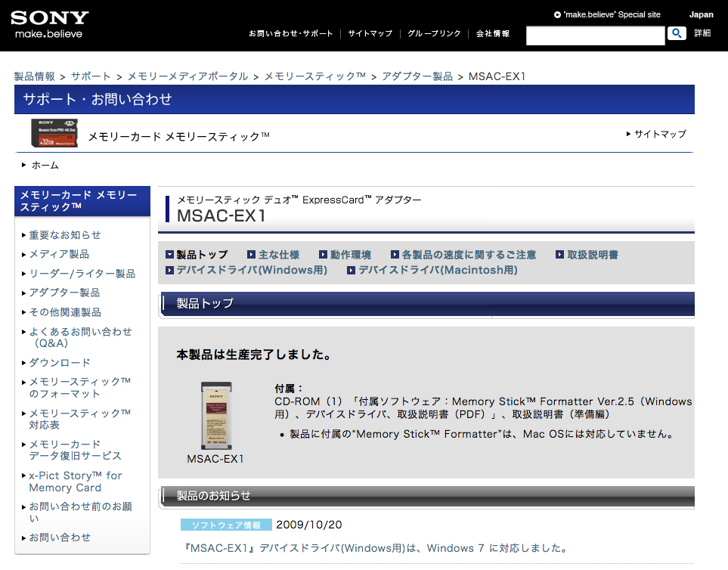Screen dimensions: 728x570
Task: Click the Sony make.believe logo
Action: 49,25
